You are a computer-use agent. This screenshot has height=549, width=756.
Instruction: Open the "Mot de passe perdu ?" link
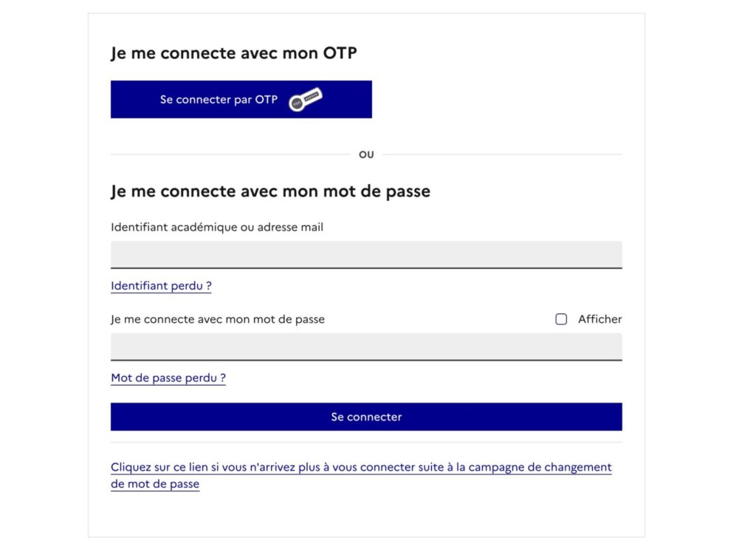pyautogui.click(x=168, y=378)
